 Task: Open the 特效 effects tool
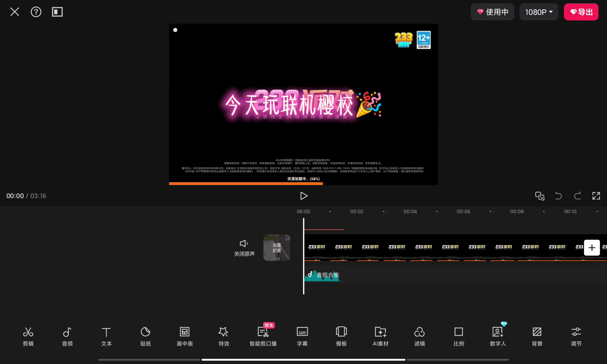click(224, 336)
